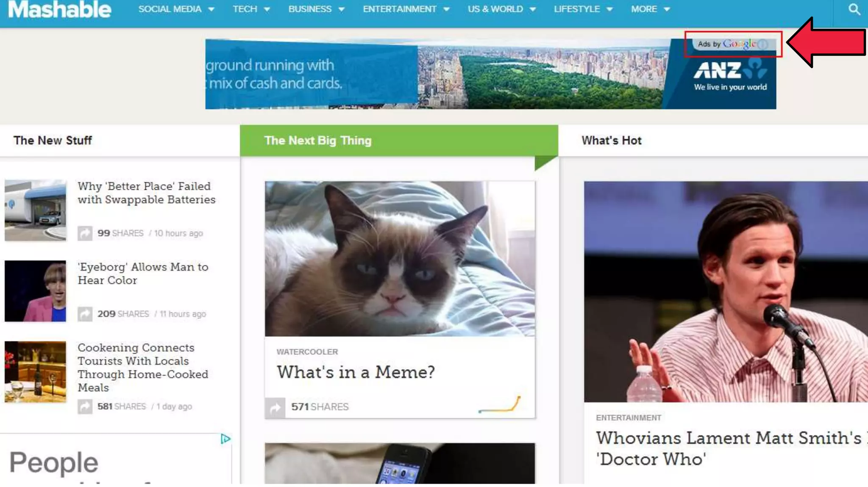Image resolution: width=868 pixels, height=487 pixels.
Task: Click the Ads by Google info icon
Action: tap(763, 44)
